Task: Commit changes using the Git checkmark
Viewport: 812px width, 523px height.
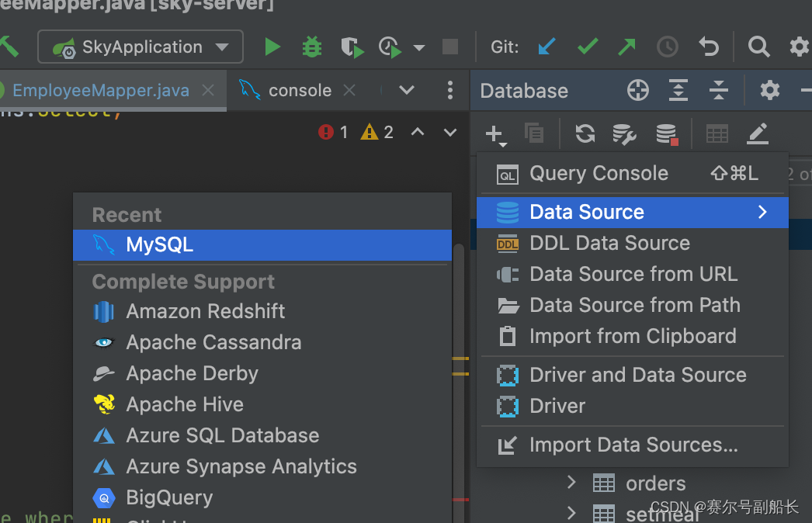Action: click(588, 47)
